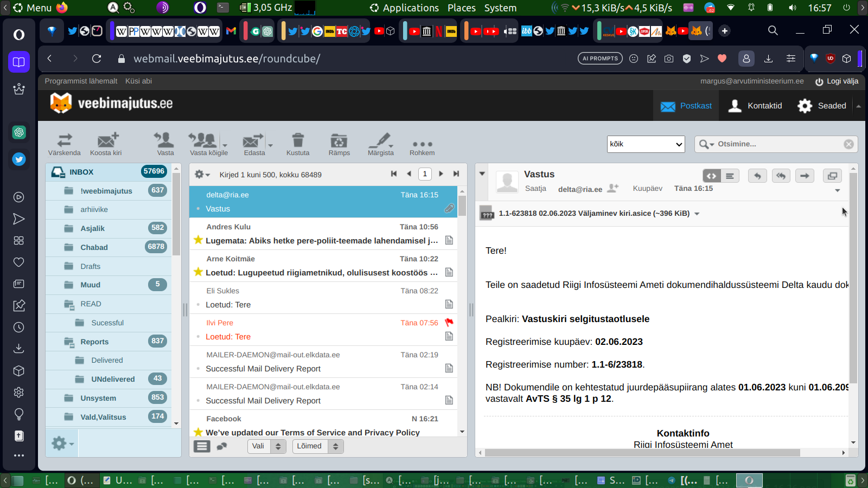This screenshot has width=868, height=488.
Task: Log out with Logi välja
Action: tap(837, 81)
